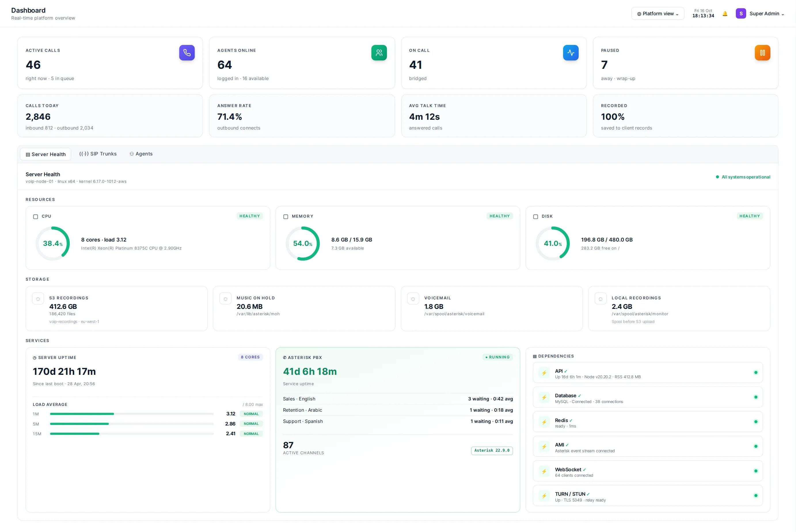Click the API dependency lightning icon
This screenshot has width=796, height=532.
[544, 373]
